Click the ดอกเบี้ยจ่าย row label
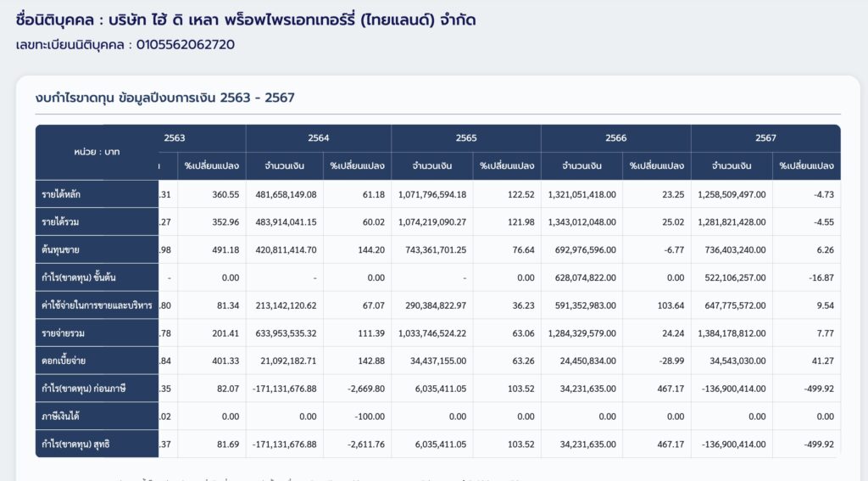 pos(70,361)
